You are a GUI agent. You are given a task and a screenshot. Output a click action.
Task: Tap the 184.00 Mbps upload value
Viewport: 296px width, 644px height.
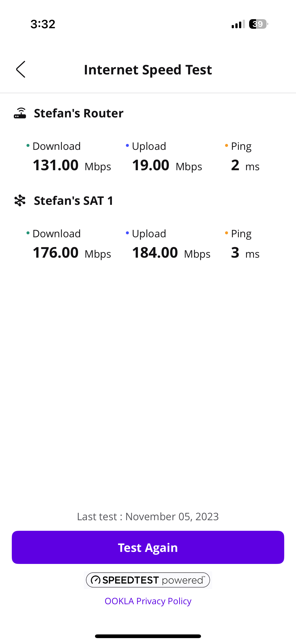(x=171, y=252)
